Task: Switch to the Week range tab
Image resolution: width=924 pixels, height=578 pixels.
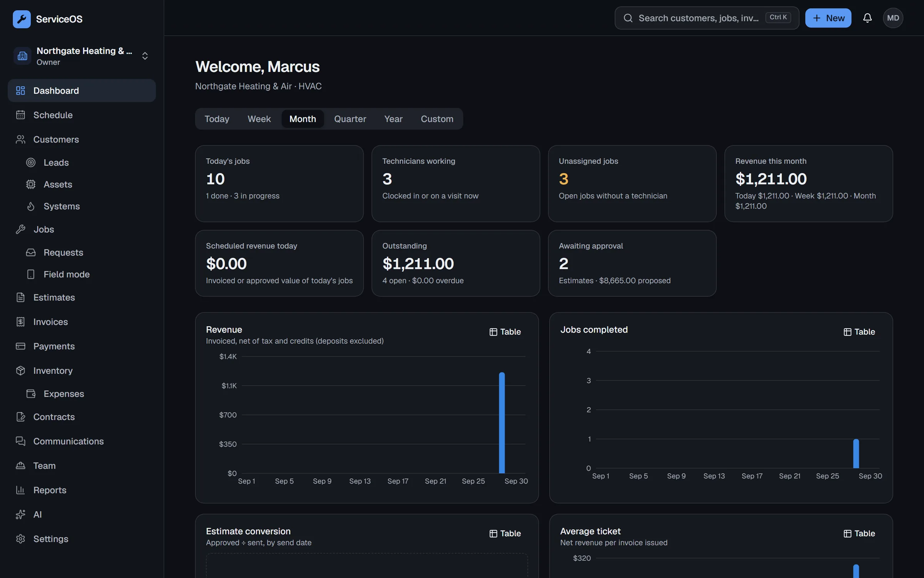Action: pos(259,119)
